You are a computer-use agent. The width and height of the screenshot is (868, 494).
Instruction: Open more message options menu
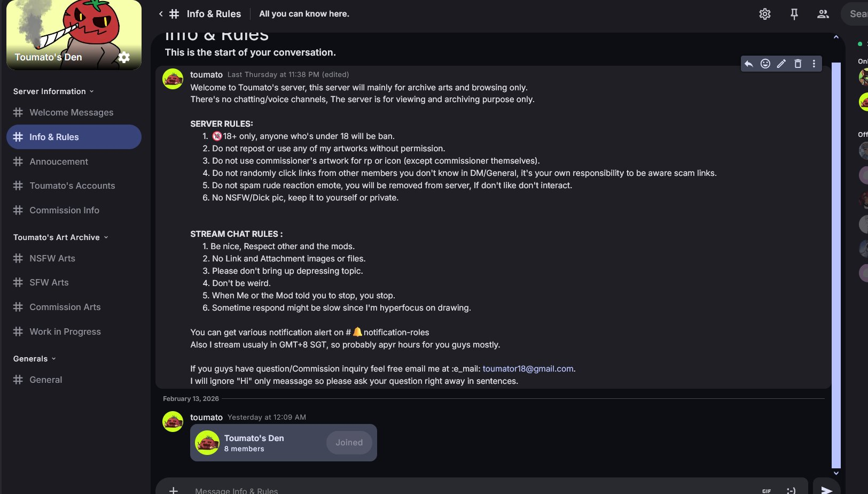click(x=814, y=64)
